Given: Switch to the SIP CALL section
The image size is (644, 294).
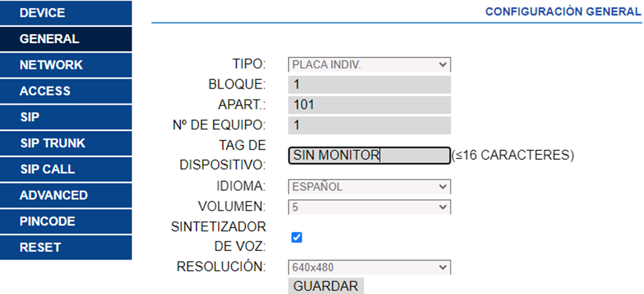Looking at the screenshot, I should point(66,169).
